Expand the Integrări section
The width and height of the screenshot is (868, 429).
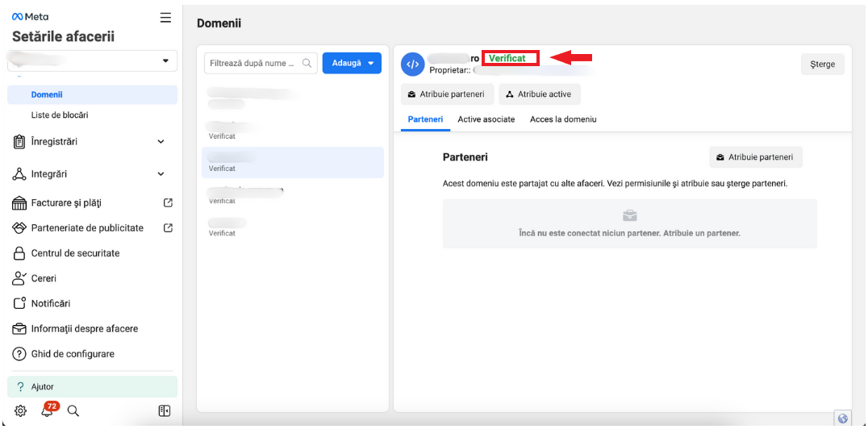click(161, 174)
